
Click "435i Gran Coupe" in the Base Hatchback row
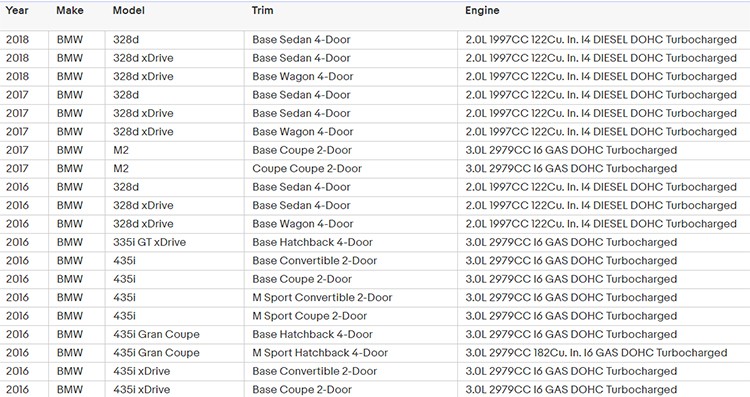click(156, 334)
